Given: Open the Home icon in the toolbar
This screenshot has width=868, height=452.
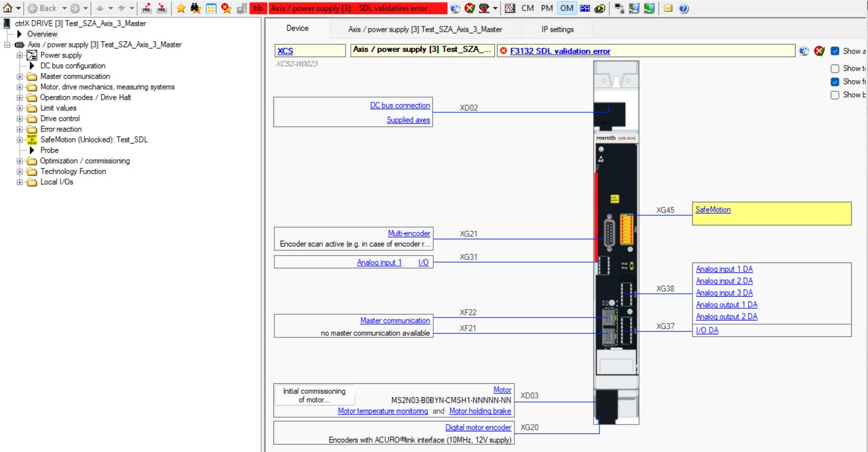Looking at the screenshot, I should pos(8,8).
